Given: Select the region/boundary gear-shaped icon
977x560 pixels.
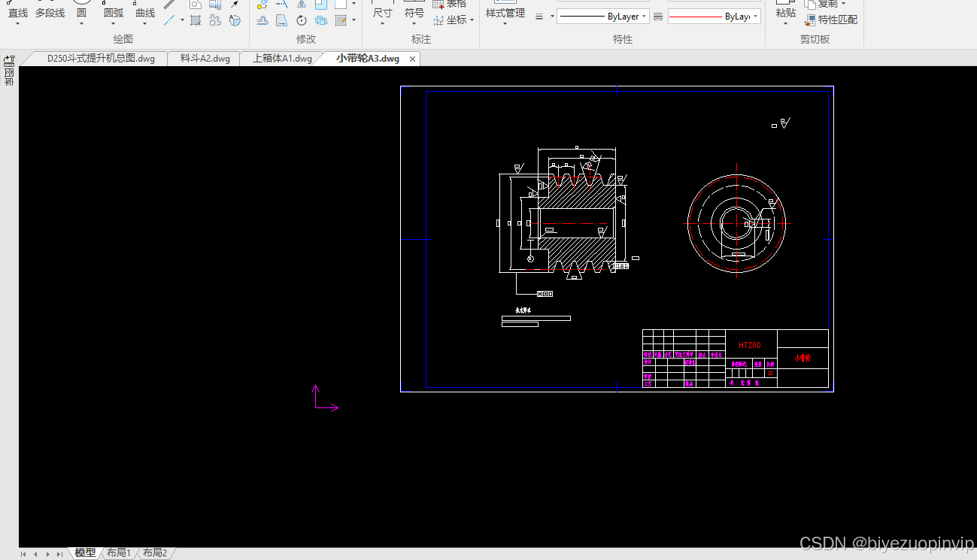Looking at the screenshot, I should (215, 20).
